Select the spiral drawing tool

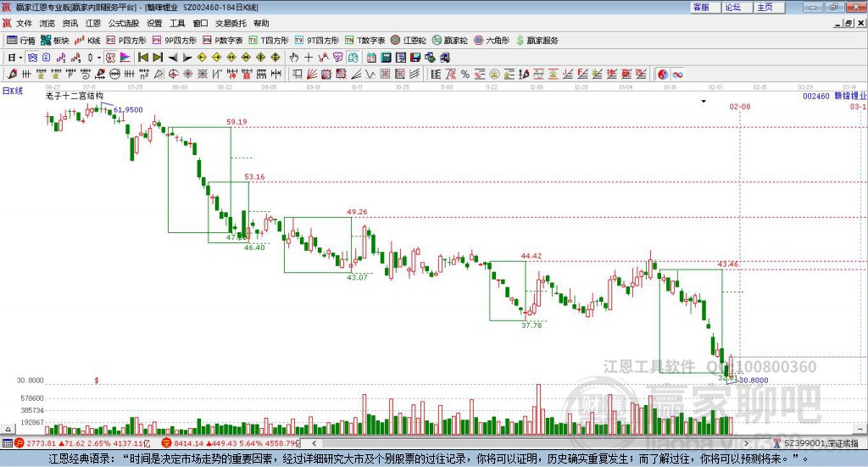click(86, 74)
